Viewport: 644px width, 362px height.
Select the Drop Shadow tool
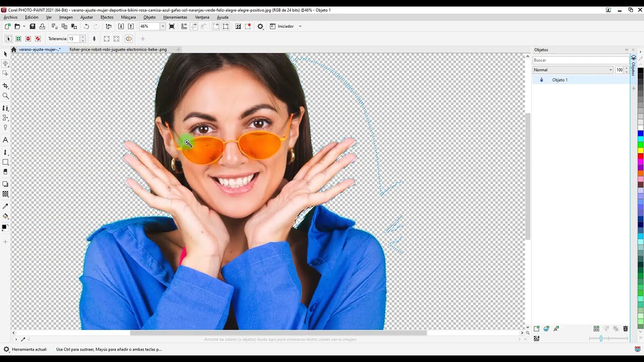(6, 184)
